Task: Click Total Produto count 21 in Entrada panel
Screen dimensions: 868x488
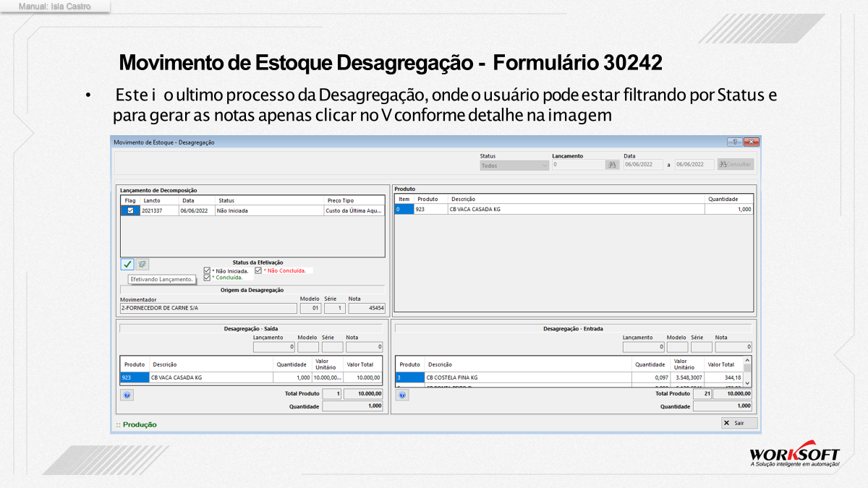Action: pyautogui.click(x=702, y=394)
